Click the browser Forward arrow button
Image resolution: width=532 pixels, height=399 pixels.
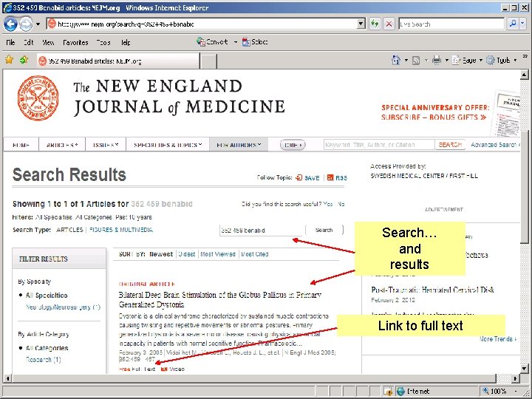(x=27, y=24)
